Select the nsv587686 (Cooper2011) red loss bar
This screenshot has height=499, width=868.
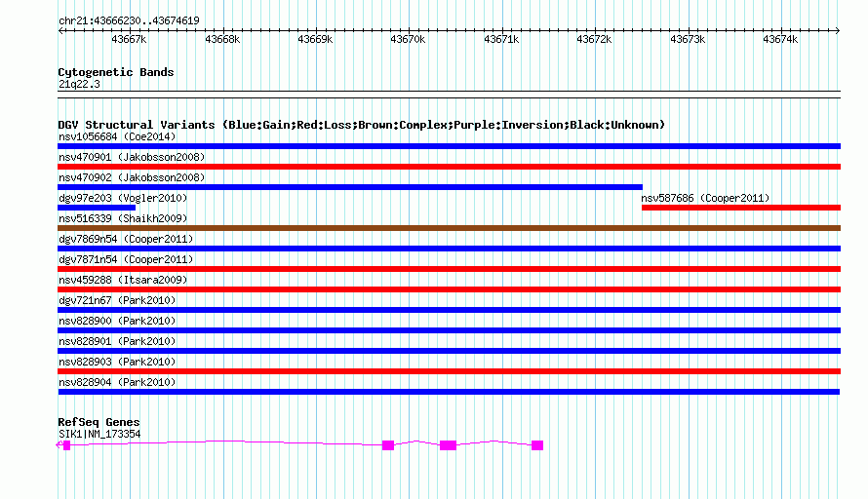coord(741,208)
